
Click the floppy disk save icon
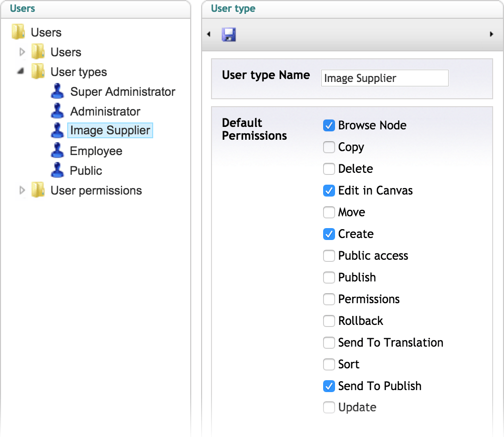click(x=229, y=34)
